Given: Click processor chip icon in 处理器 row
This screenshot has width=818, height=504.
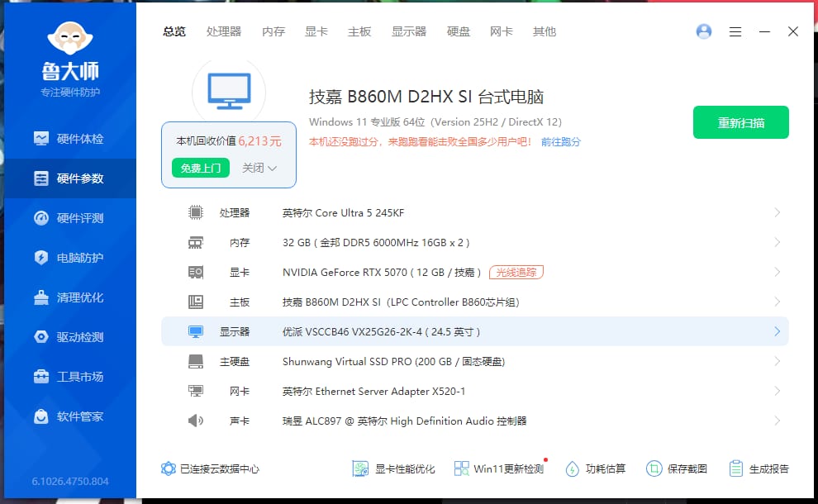Looking at the screenshot, I should point(196,212).
